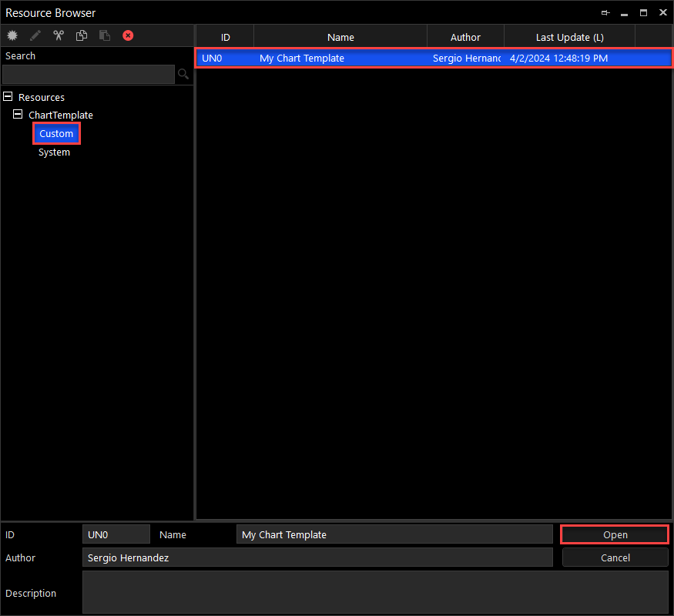Image resolution: width=674 pixels, height=616 pixels.
Task: Collapse the Resources tree node
Action: [x=8, y=97]
